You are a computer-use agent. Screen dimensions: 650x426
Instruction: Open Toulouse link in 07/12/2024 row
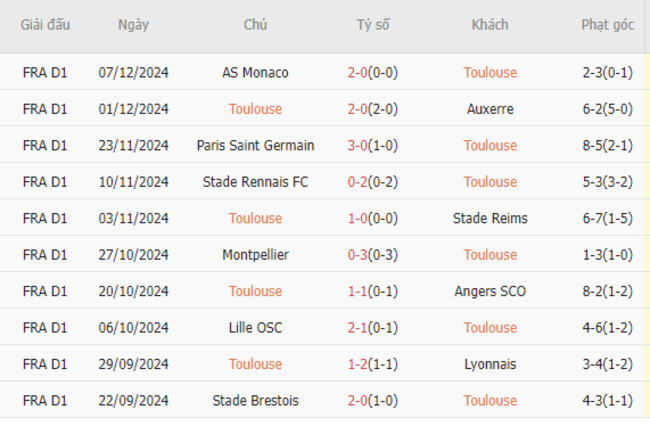[490, 73]
